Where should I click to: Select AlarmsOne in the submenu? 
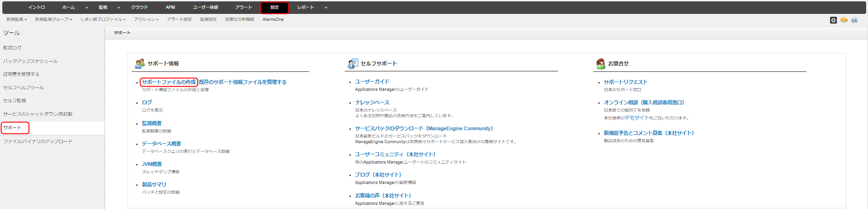273,19
